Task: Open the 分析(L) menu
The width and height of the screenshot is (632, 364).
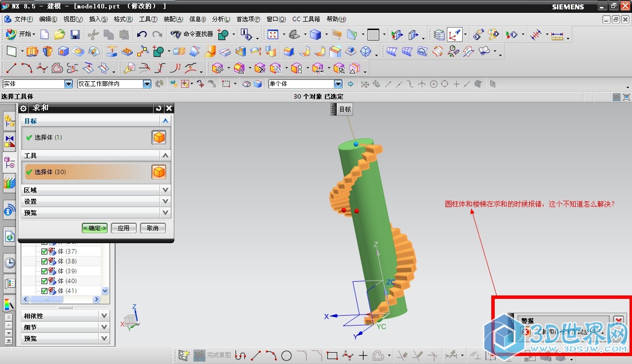Action: coord(221,19)
